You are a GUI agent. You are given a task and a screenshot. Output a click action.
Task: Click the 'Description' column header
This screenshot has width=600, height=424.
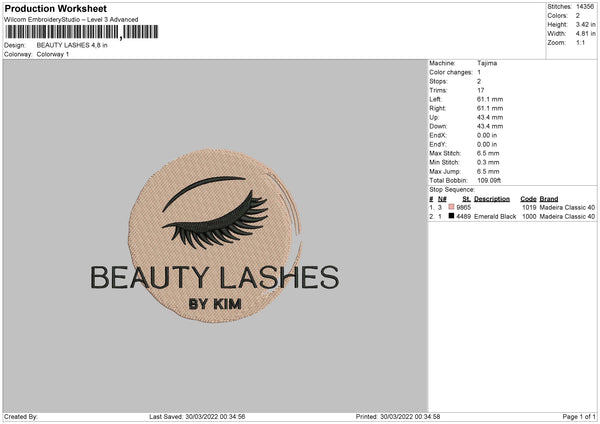(492, 199)
